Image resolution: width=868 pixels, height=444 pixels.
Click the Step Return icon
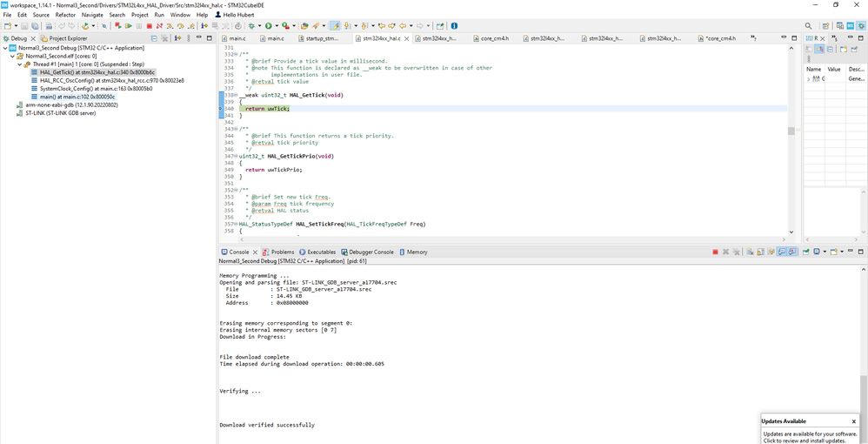click(x=190, y=25)
